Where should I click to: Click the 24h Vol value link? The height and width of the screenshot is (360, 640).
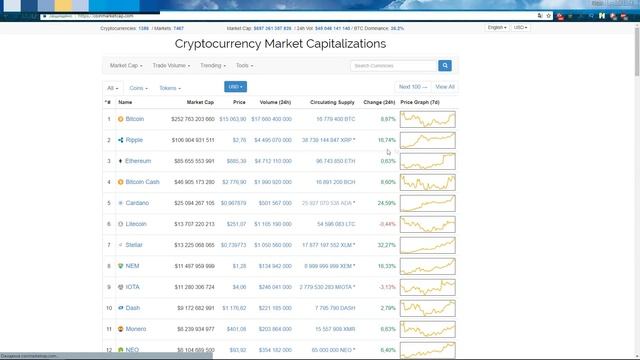(332, 29)
